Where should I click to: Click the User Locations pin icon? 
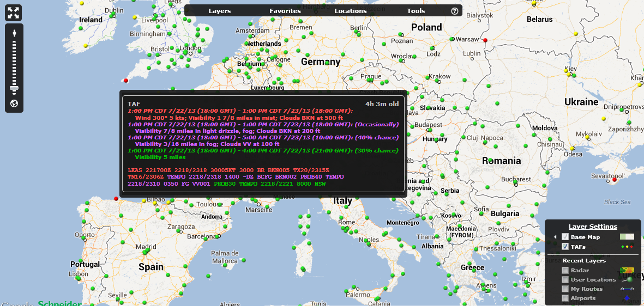(629, 279)
